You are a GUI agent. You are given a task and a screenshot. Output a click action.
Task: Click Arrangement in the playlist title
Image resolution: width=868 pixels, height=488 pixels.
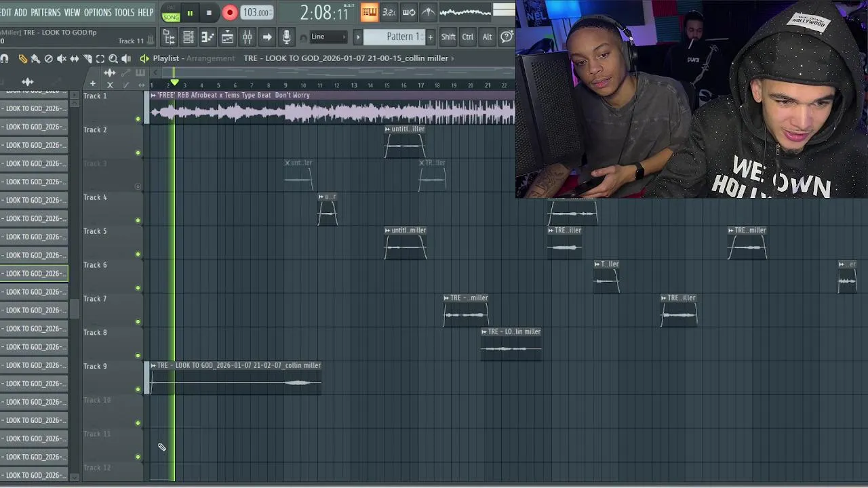point(210,58)
